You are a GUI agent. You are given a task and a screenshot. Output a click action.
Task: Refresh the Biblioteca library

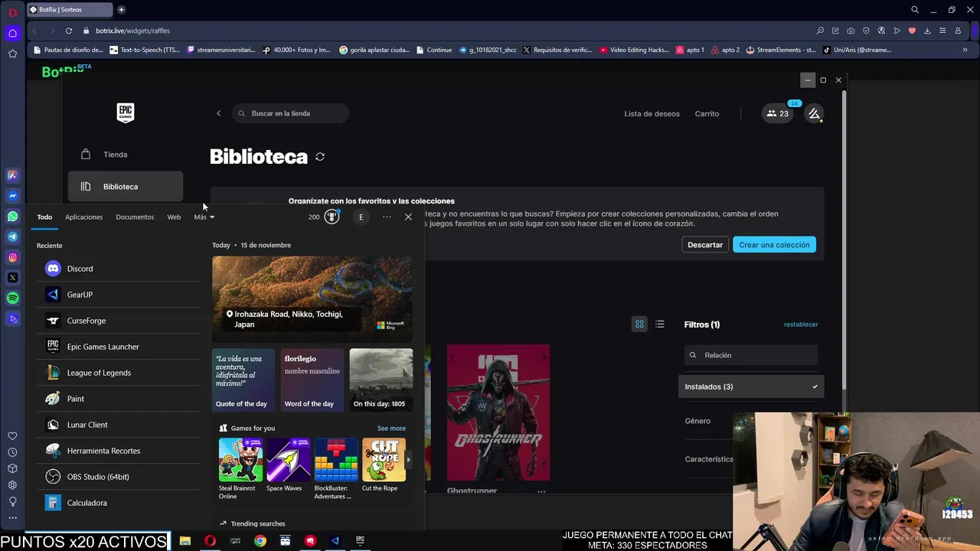[x=320, y=157]
